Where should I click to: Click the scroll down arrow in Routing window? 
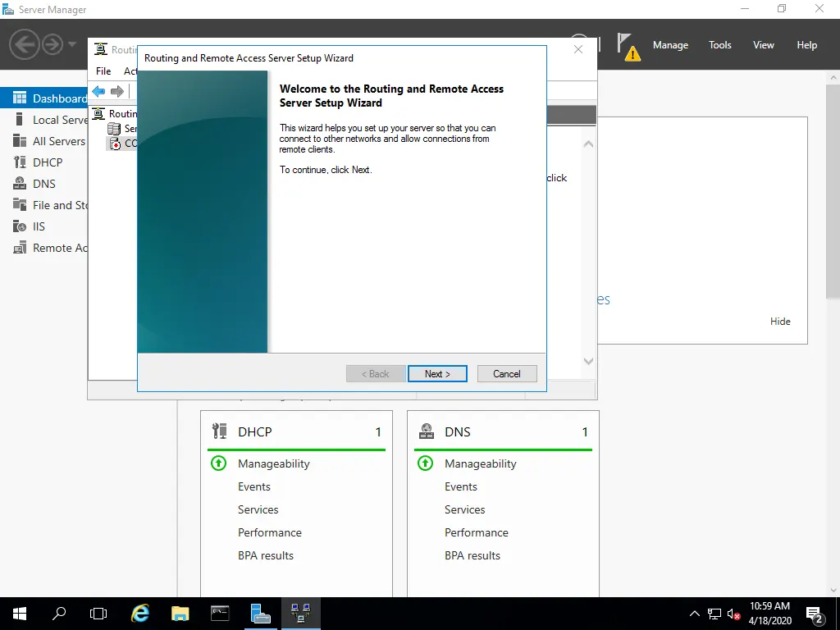point(588,361)
